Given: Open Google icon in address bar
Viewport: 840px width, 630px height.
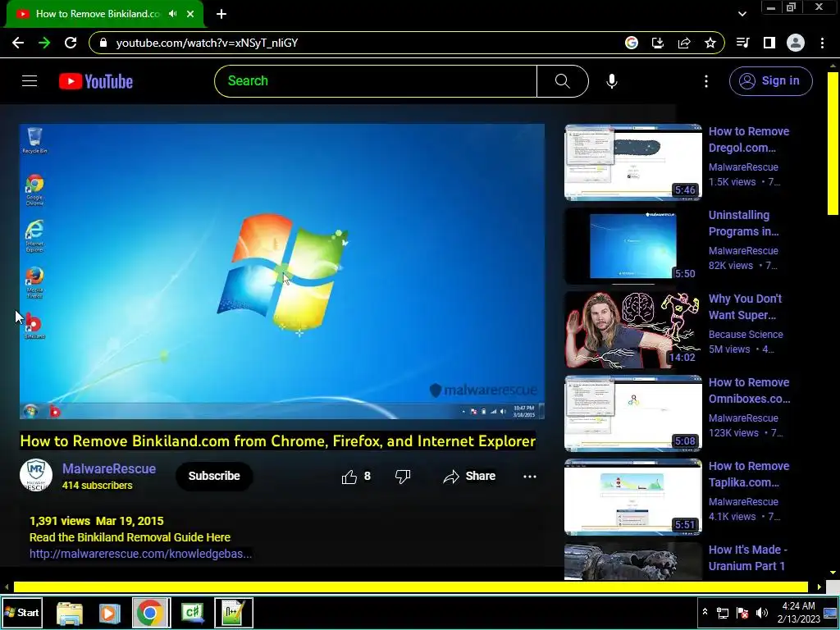Looking at the screenshot, I should (632, 43).
